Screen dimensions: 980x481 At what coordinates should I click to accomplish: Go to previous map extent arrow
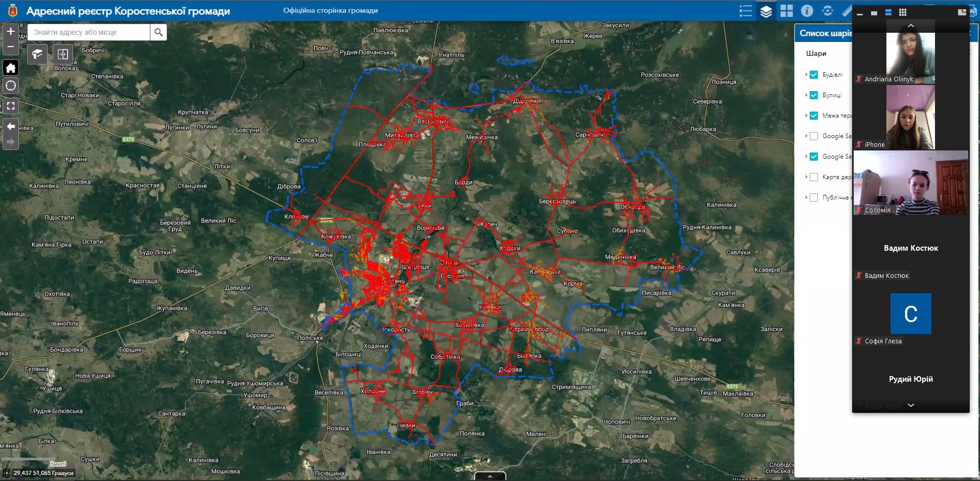[11, 126]
